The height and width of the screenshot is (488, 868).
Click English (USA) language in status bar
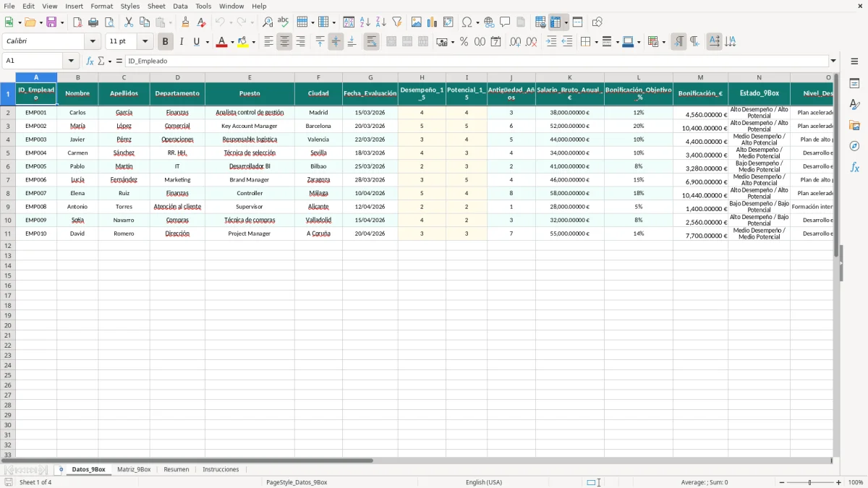pyautogui.click(x=484, y=482)
